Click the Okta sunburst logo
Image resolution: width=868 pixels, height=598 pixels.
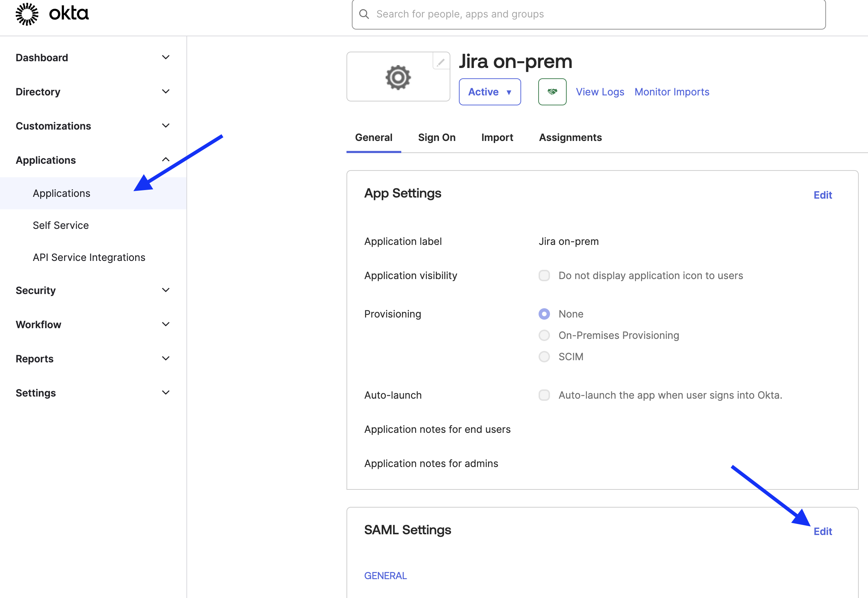tap(27, 14)
